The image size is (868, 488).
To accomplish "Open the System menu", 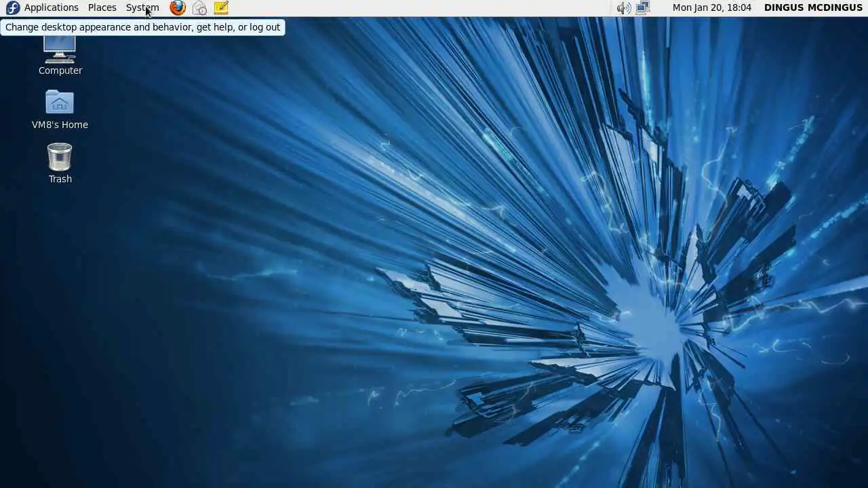I will [142, 7].
